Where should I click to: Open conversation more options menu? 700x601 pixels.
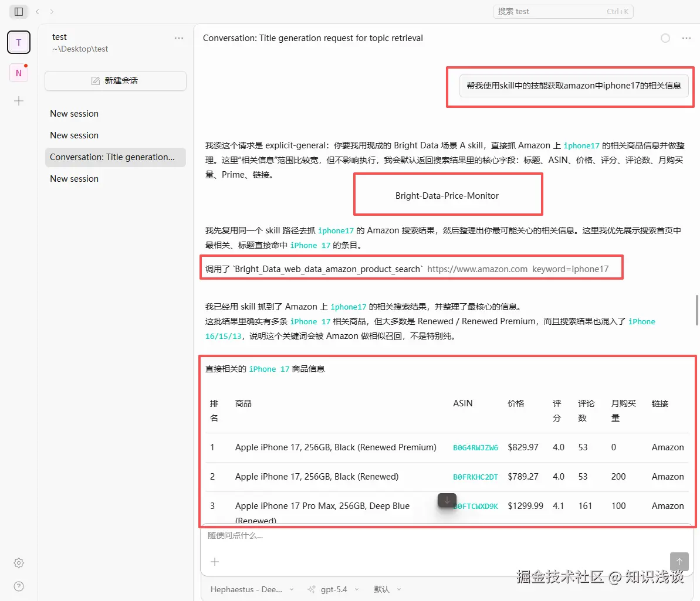[687, 38]
